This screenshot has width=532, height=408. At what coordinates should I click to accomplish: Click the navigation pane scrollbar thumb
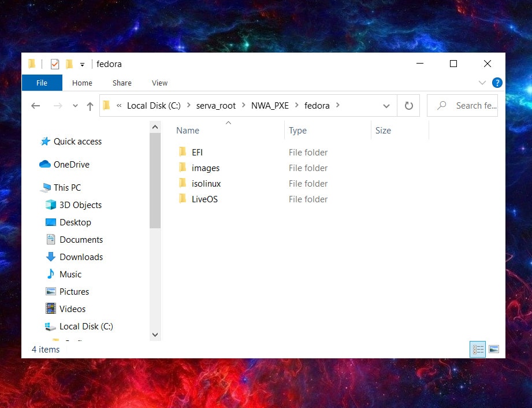(155, 180)
